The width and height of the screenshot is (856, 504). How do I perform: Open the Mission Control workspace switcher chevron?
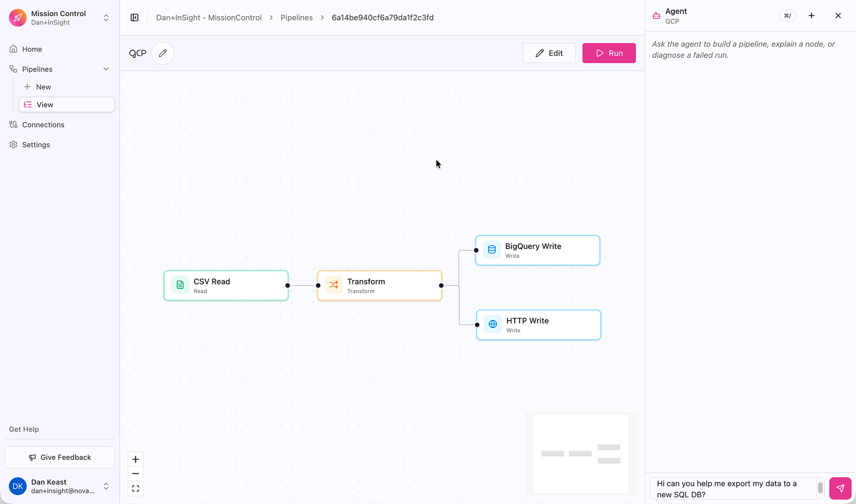[x=106, y=18]
